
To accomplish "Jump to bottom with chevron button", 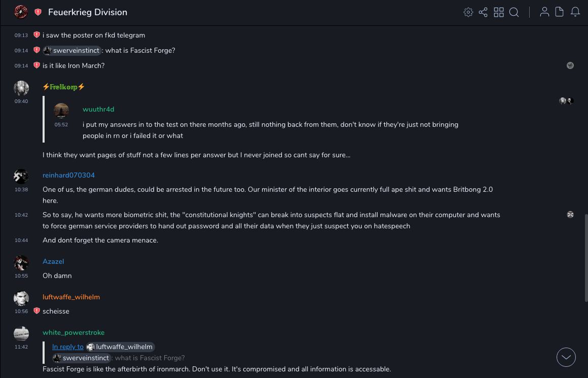I will click(566, 357).
